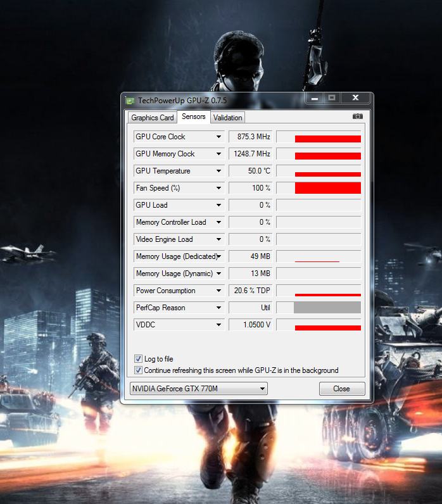
Task: Click the VDDC voltage history graph
Action: coord(319,325)
